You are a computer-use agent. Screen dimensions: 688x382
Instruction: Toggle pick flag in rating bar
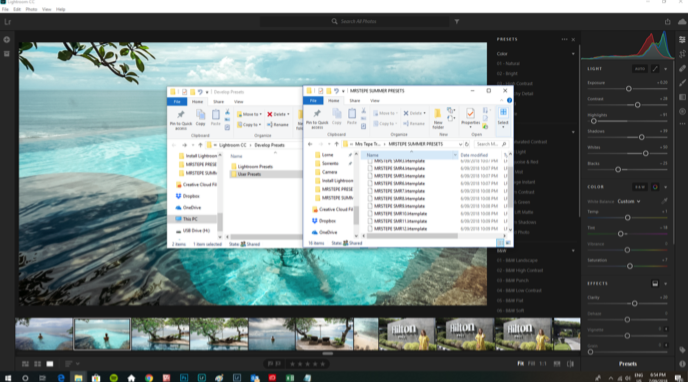click(270, 364)
